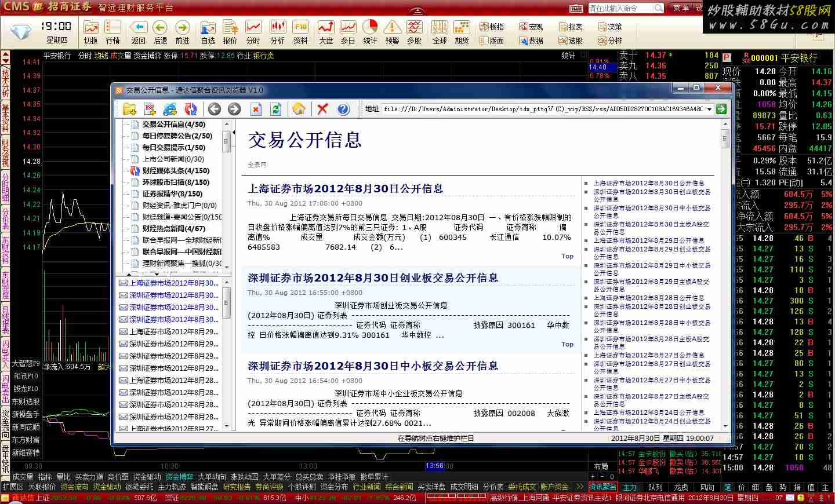The image size is (835, 504).
Task: Open the address bar dropdown arrow
Action: point(709,109)
